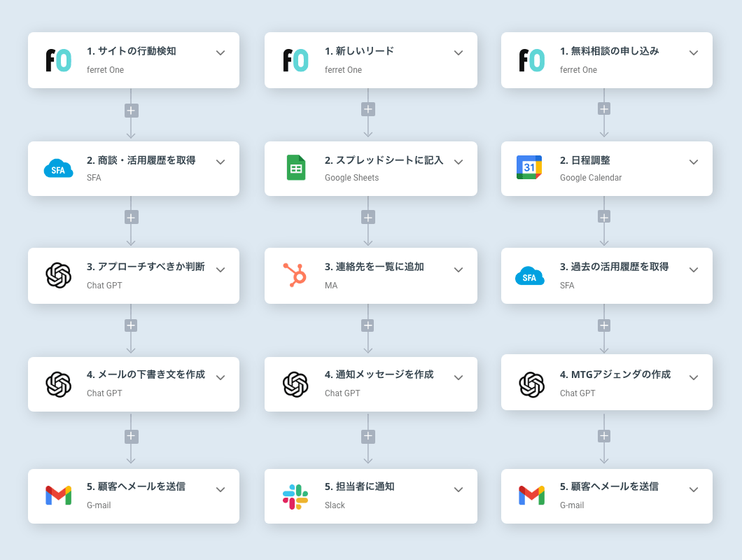Open the 過去の活用履歴を取得 step dropdown chevron
This screenshot has height=560, width=742.
point(694,269)
